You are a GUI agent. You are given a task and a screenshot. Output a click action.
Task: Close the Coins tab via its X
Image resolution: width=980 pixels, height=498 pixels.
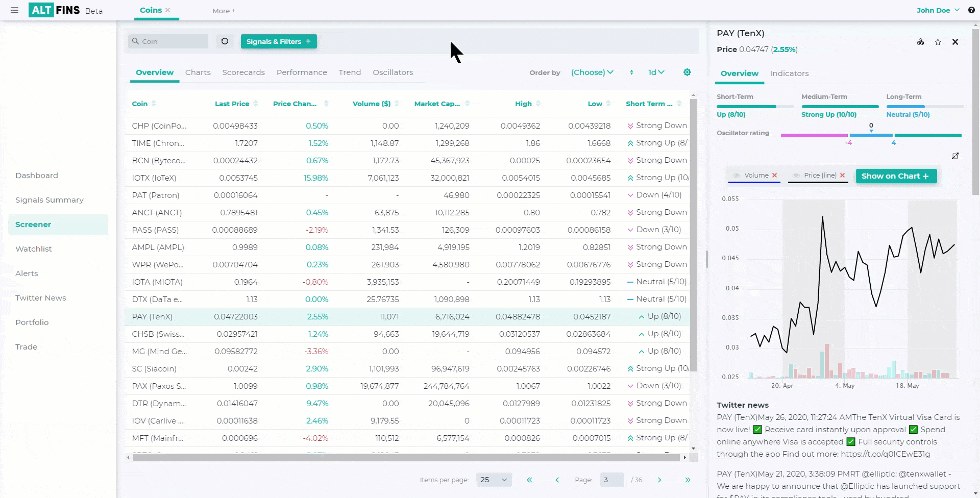point(168,10)
